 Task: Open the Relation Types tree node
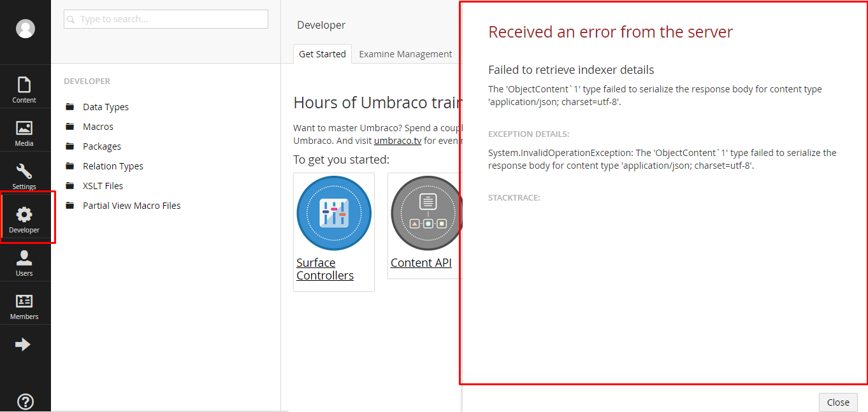tap(113, 166)
